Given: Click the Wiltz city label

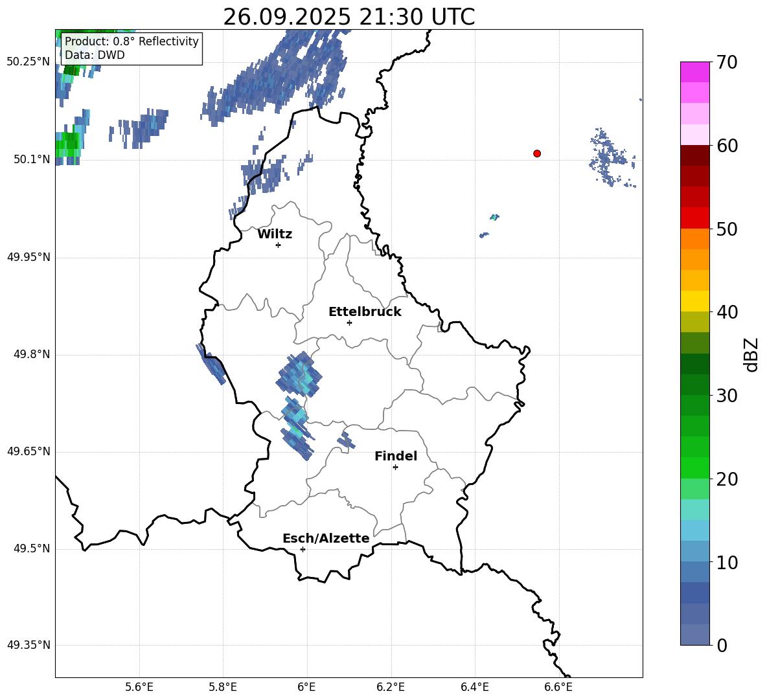Looking at the screenshot, I should (275, 234).
